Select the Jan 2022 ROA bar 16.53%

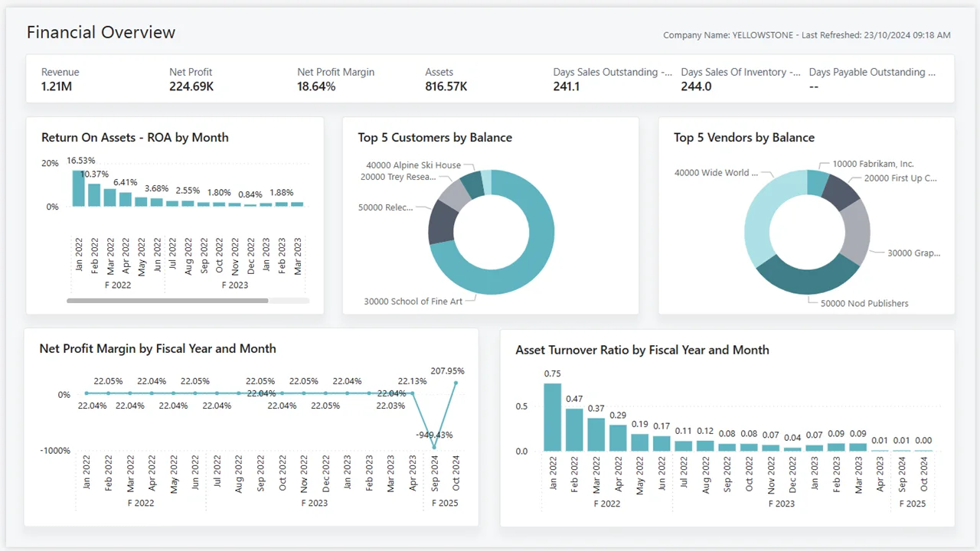[x=78, y=188]
